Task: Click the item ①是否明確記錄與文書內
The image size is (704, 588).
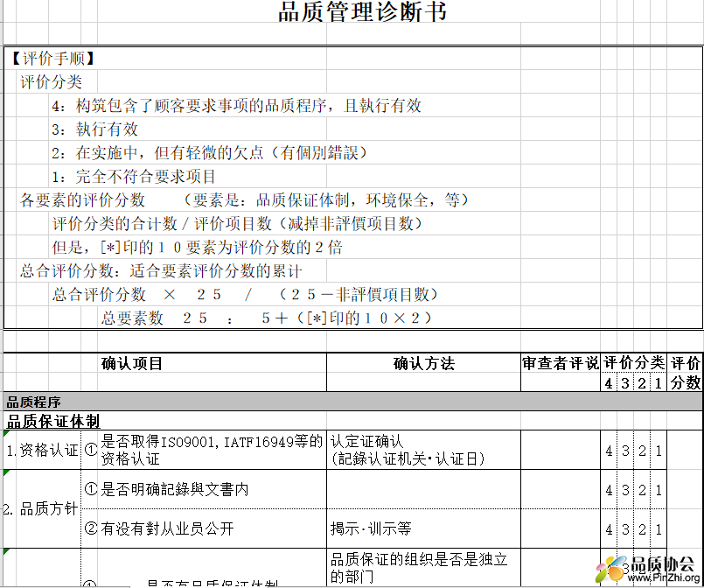Action: [167, 489]
